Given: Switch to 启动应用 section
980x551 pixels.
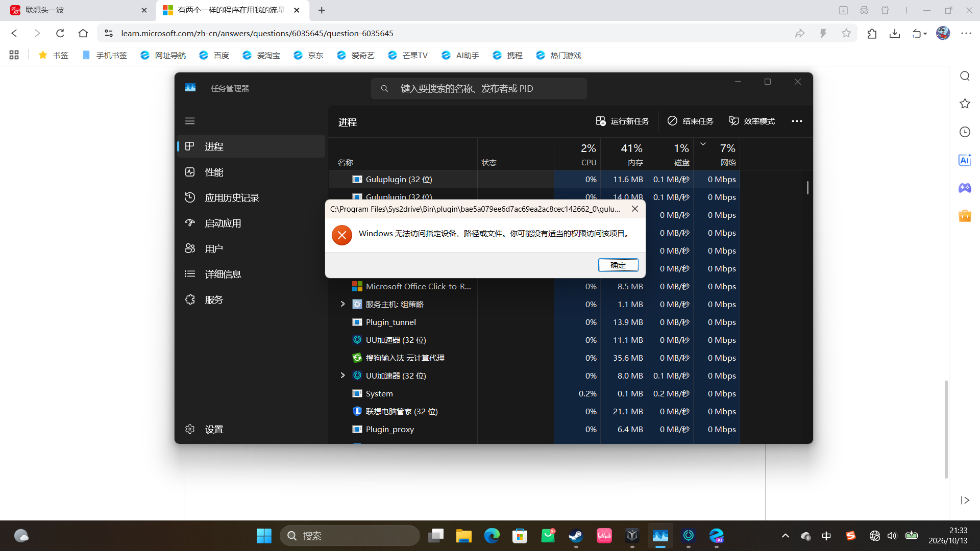Looking at the screenshot, I should click(251, 223).
